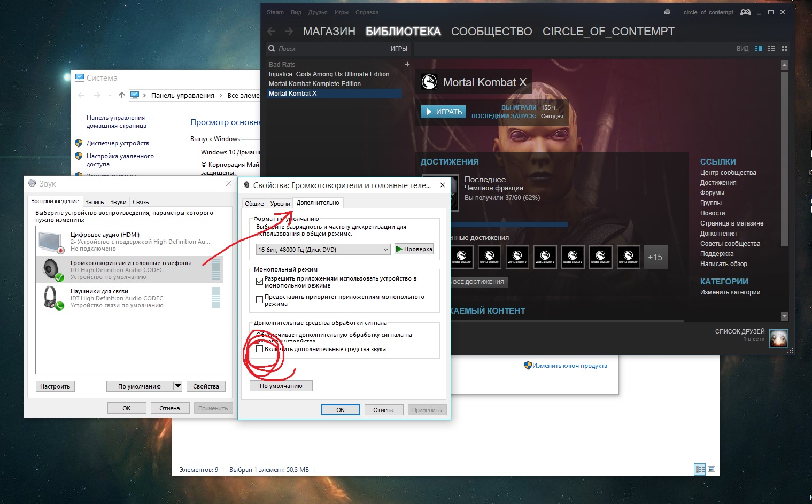Enable Включить дополнительные средства звука checkbox
812x504 pixels.
259,349
